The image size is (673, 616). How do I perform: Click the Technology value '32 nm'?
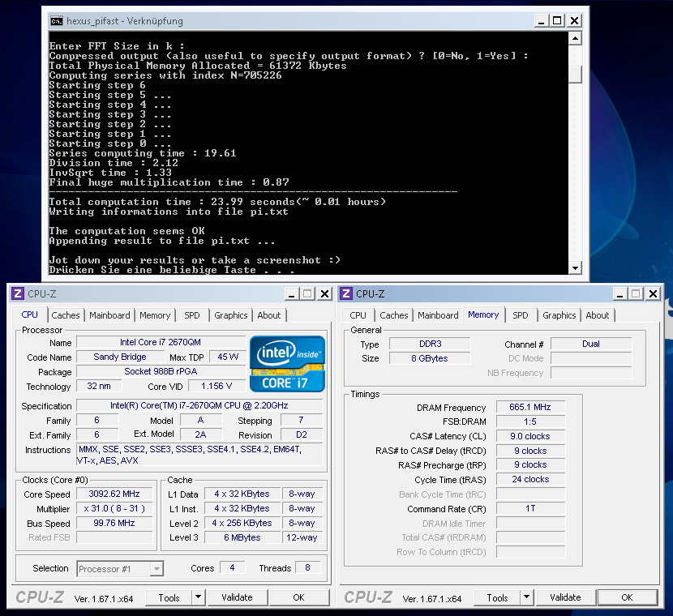(x=99, y=386)
